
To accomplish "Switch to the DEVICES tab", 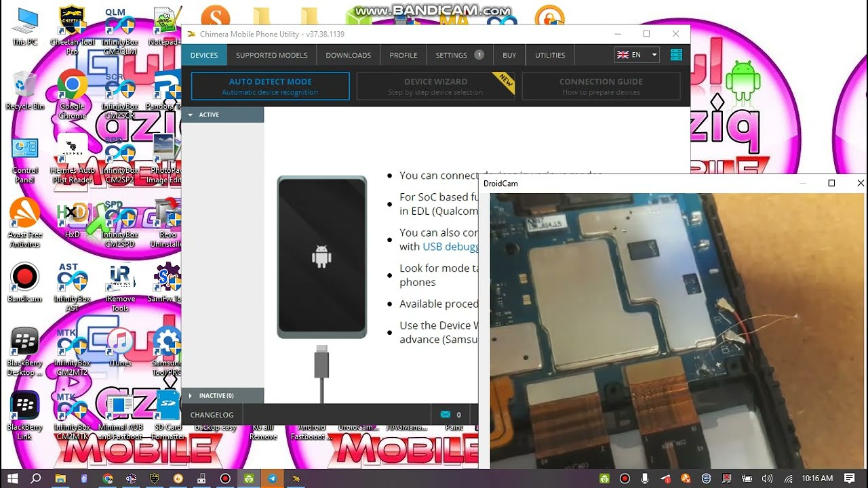I will (x=204, y=55).
